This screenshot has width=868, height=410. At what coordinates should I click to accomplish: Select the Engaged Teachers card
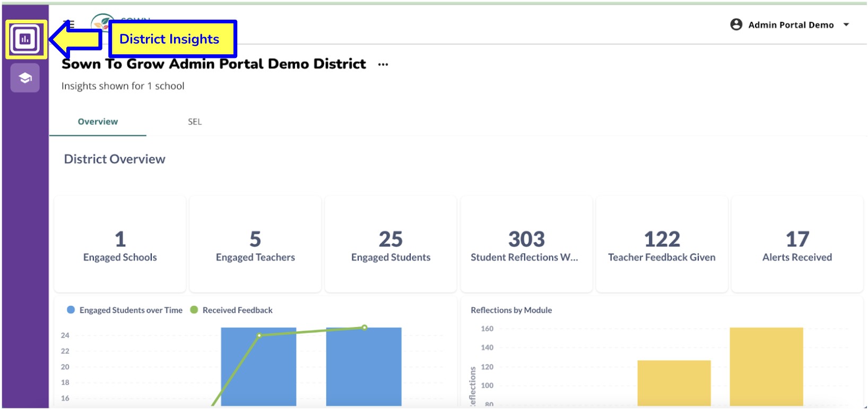coord(255,244)
